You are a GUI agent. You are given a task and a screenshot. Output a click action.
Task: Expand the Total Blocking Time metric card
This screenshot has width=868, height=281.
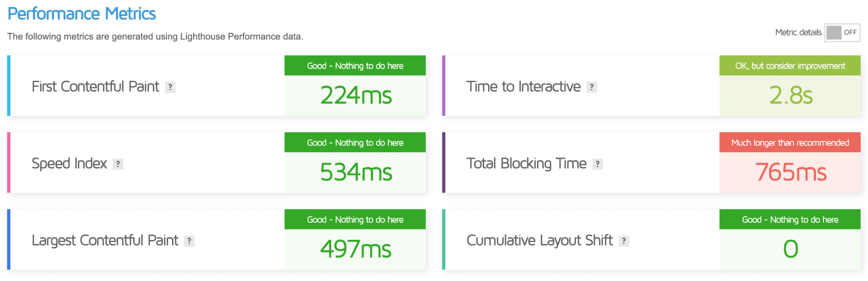[x=651, y=163]
